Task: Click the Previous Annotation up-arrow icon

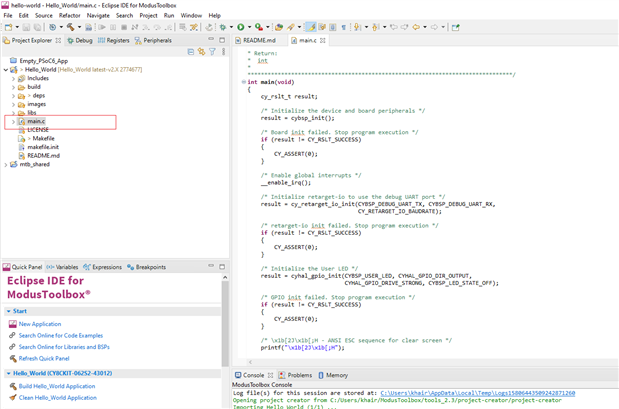Action: (x=375, y=27)
